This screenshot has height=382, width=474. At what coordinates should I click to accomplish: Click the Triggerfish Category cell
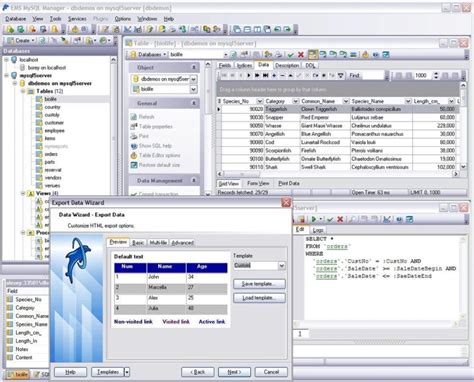click(x=282, y=109)
